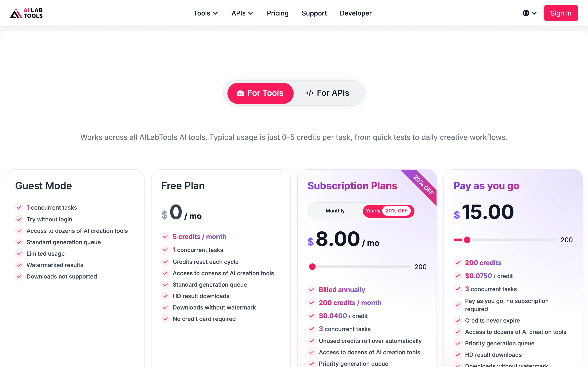Viewport: 588px width, 367px height.
Task: Click the checkmark icon next to Billed annually
Action: point(312,289)
